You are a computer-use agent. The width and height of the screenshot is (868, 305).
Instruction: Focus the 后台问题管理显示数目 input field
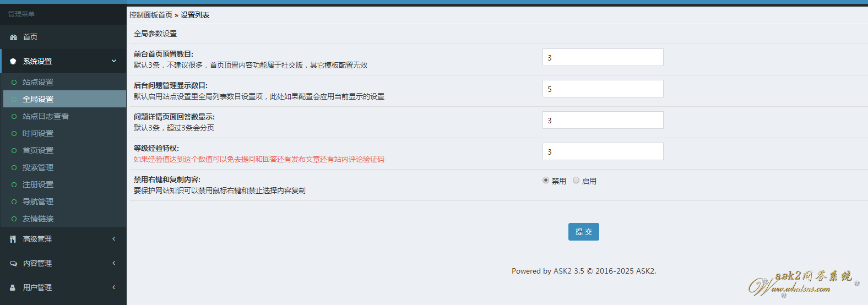click(603, 89)
